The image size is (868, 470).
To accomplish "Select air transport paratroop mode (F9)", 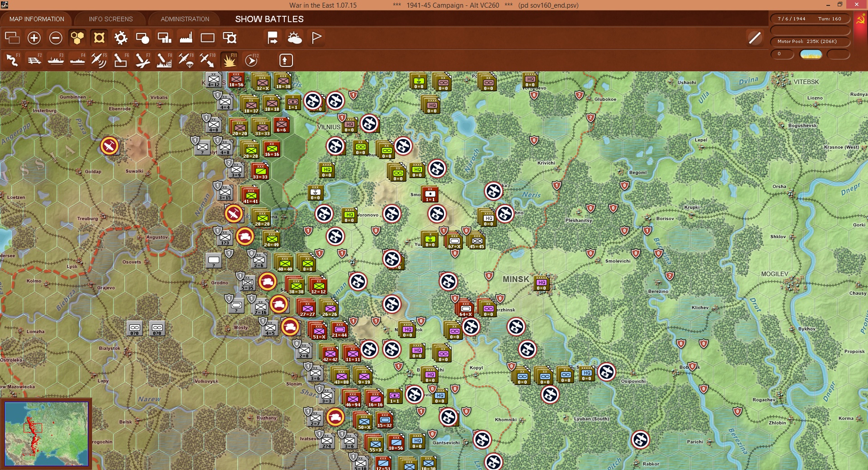I will pos(186,60).
